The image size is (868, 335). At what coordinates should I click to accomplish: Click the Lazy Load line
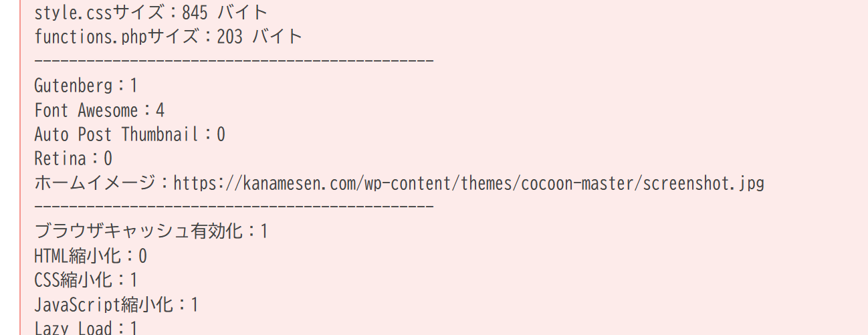tap(86, 328)
